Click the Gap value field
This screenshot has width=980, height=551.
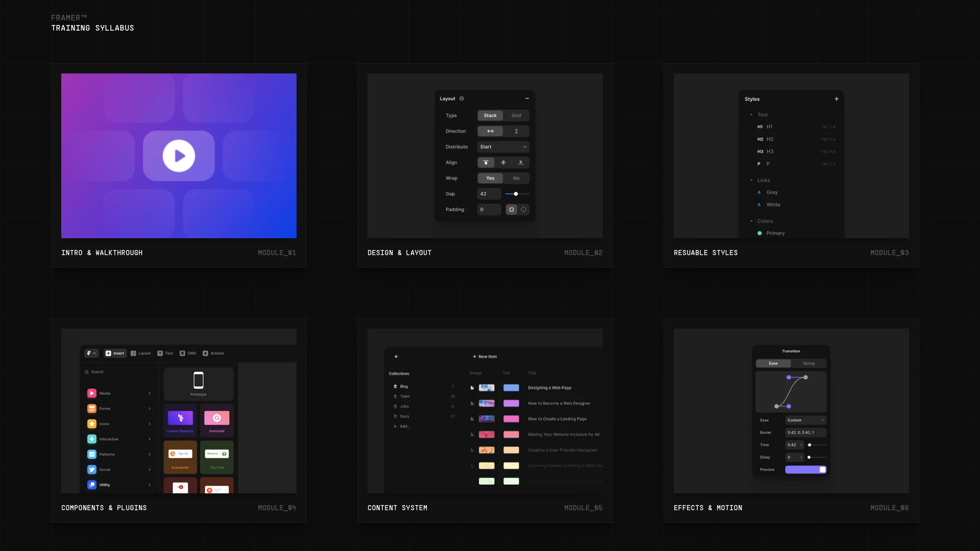click(489, 194)
